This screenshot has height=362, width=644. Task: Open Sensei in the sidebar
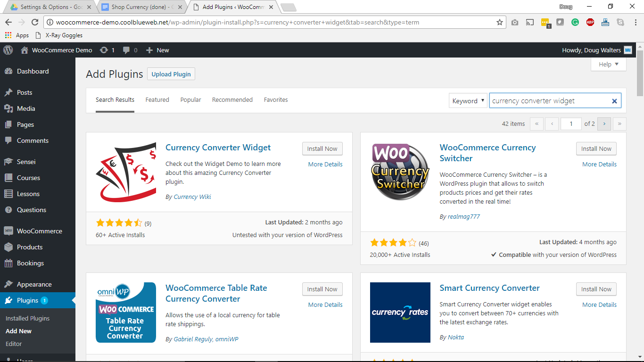[x=26, y=162]
